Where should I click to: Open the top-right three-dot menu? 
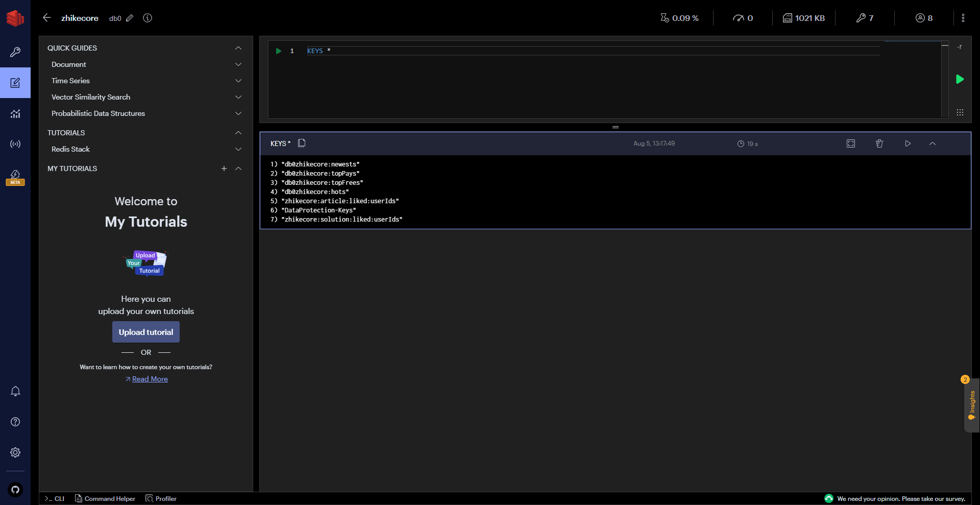pos(963,18)
